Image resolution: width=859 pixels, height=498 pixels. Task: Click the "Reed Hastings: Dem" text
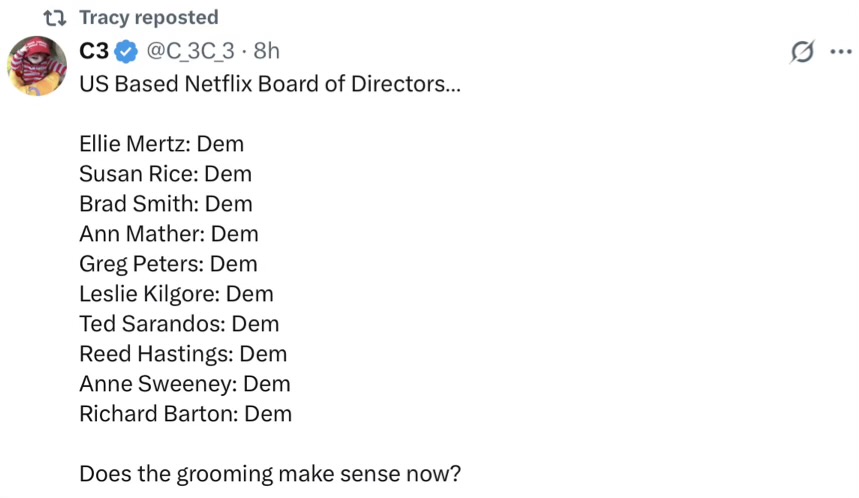click(x=183, y=354)
